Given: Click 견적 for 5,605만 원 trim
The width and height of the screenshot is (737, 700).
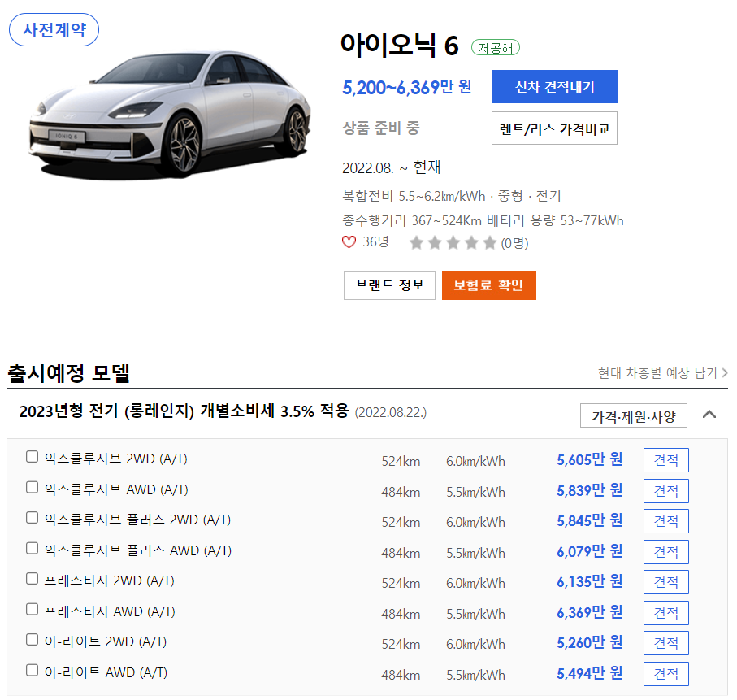Looking at the screenshot, I should click(666, 460).
